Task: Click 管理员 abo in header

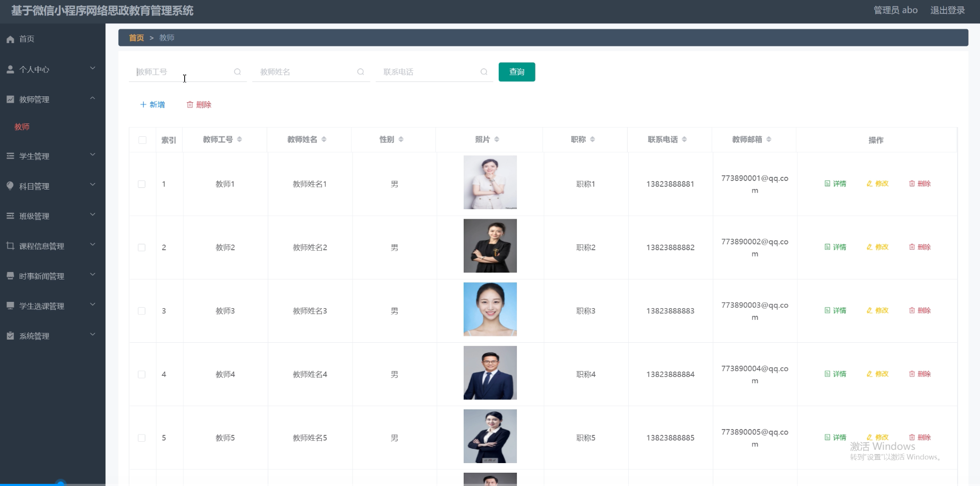Action: click(895, 10)
